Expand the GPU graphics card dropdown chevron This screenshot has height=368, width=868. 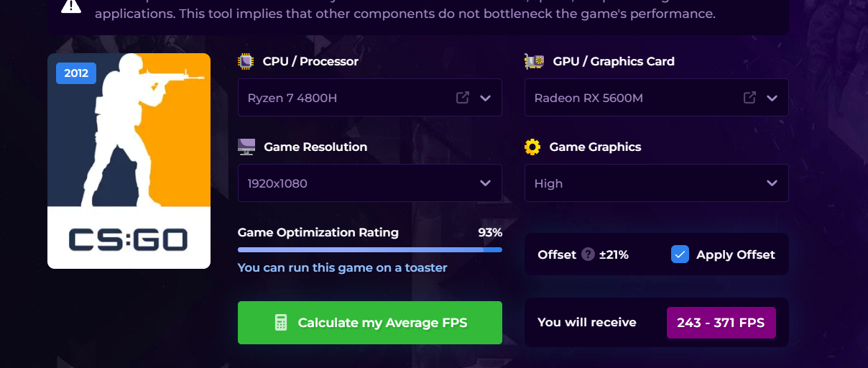[x=772, y=98]
